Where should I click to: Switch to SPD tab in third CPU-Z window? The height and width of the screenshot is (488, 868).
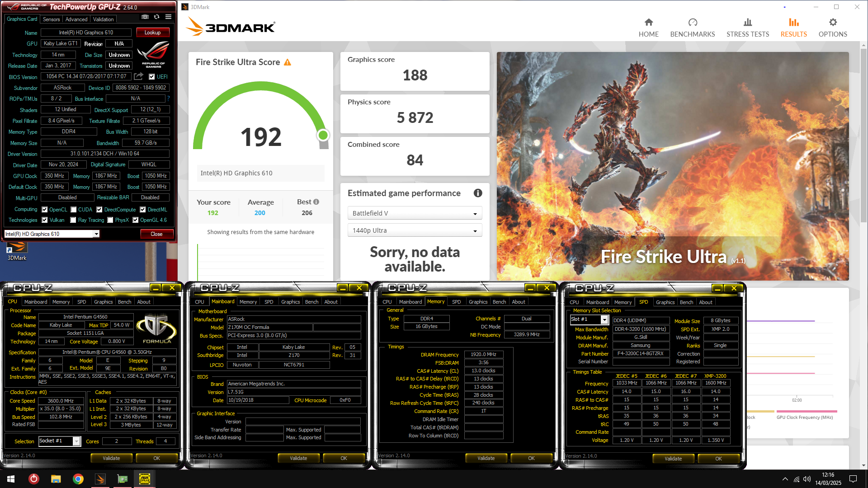pos(456,302)
